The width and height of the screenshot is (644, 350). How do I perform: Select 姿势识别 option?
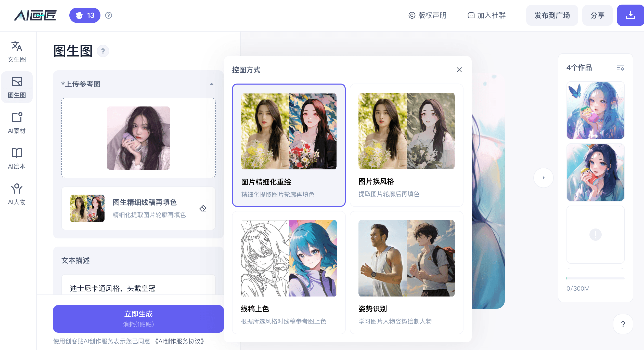(x=407, y=272)
